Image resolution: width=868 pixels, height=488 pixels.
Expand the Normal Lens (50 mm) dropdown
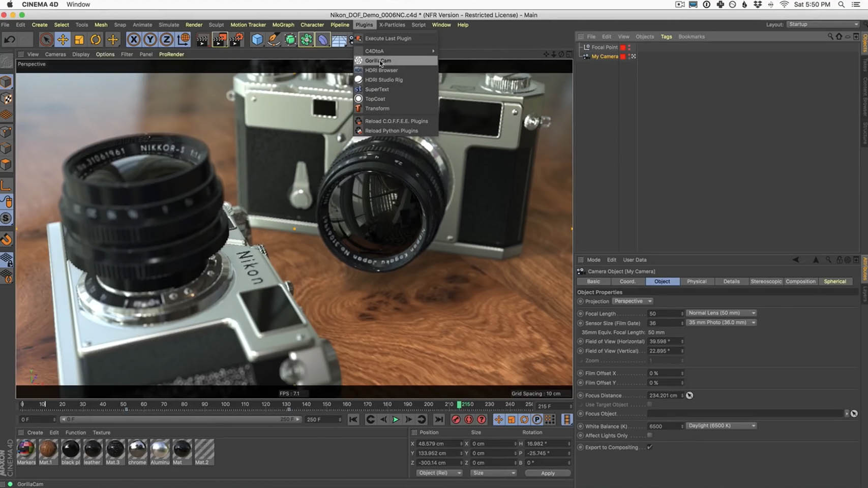(721, 313)
